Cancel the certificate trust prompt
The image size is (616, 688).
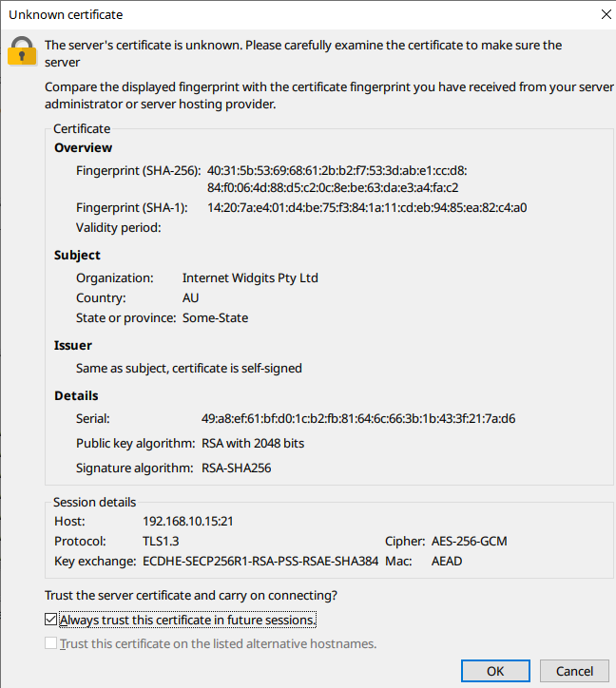point(574,671)
